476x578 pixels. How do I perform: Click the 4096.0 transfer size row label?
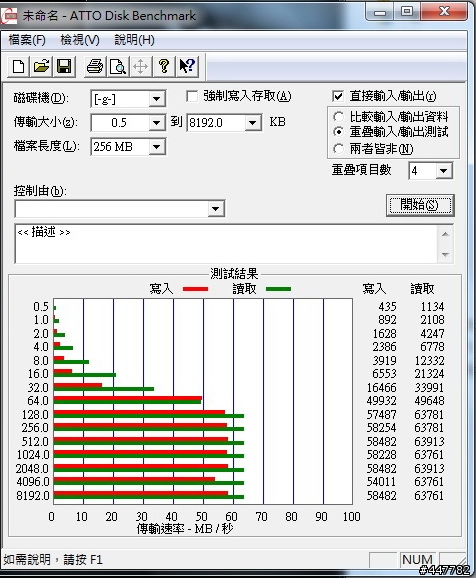click(x=33, y=482)
